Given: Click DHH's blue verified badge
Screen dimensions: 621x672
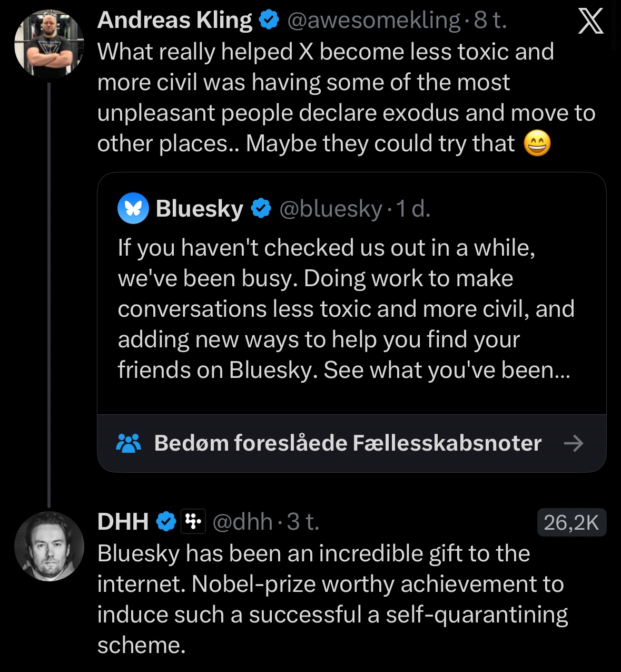Looking at the screenshot, I should click(x=166, y=522).
